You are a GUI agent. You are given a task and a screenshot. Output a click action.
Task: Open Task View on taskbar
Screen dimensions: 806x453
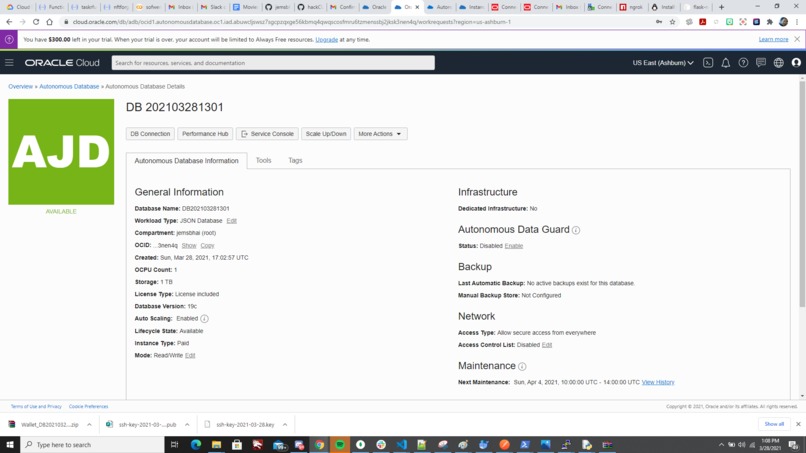[174, 444]
